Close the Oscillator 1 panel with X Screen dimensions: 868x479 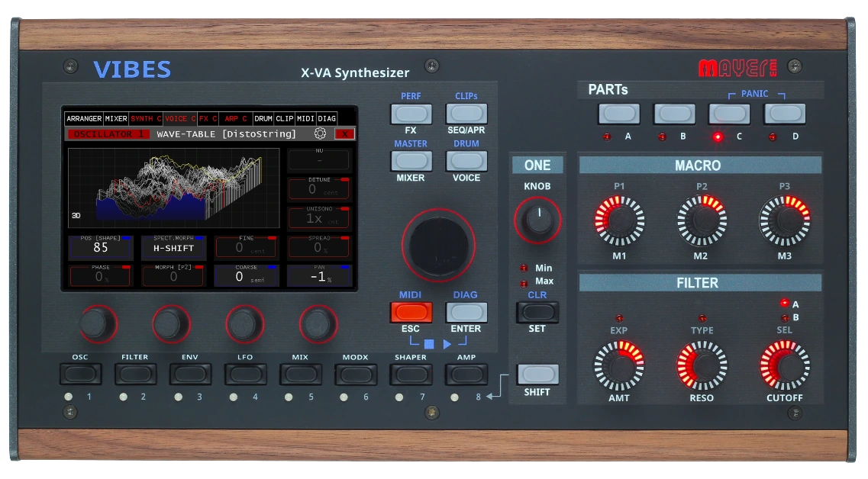[345, 133]
